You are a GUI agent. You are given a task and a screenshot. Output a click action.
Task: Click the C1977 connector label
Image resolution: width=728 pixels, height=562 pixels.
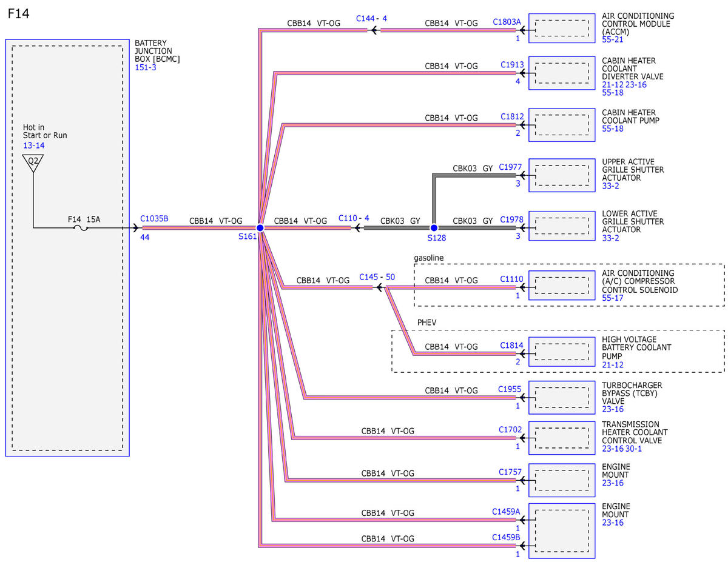pos(510,167)
